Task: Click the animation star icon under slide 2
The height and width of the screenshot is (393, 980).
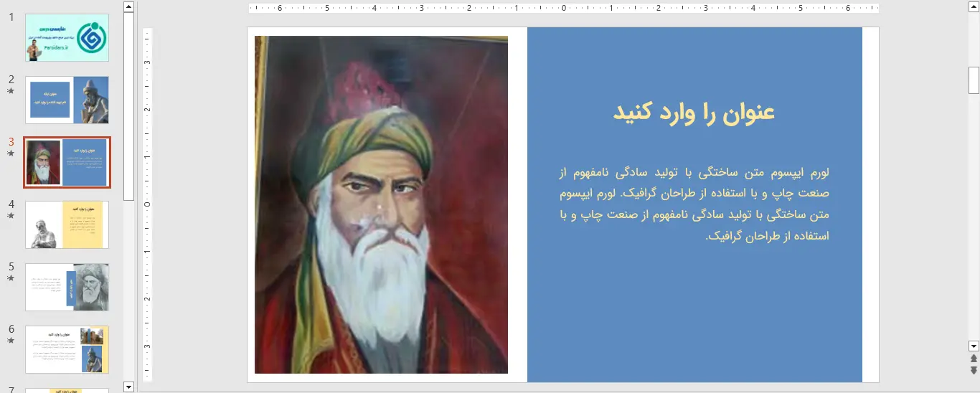Action: point(11,91)
